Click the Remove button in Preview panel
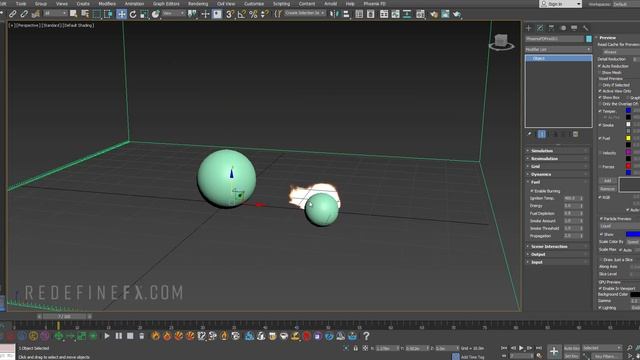 [x=607, y=189]
